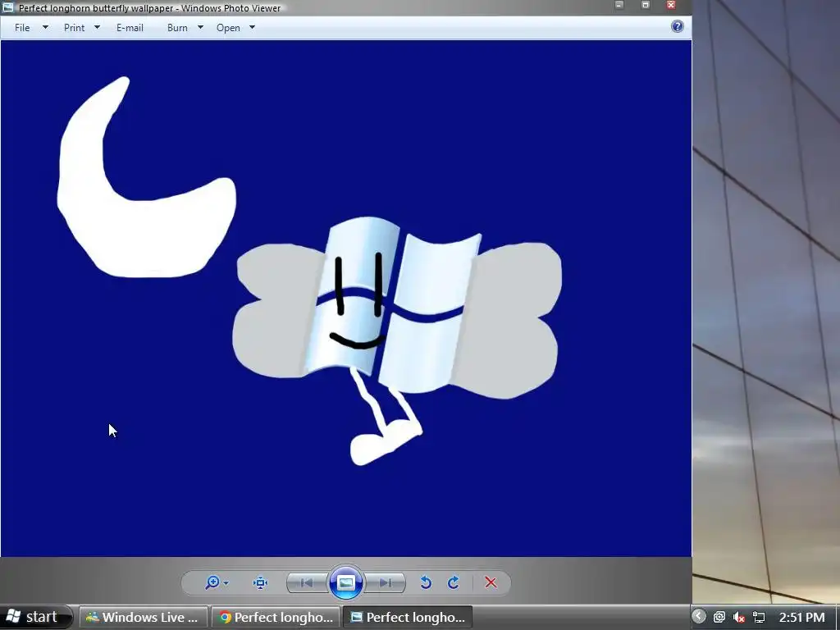Expand the zoom size dropdown arrow
This screenshot has width=840, height=630.
tap(226, 583)
